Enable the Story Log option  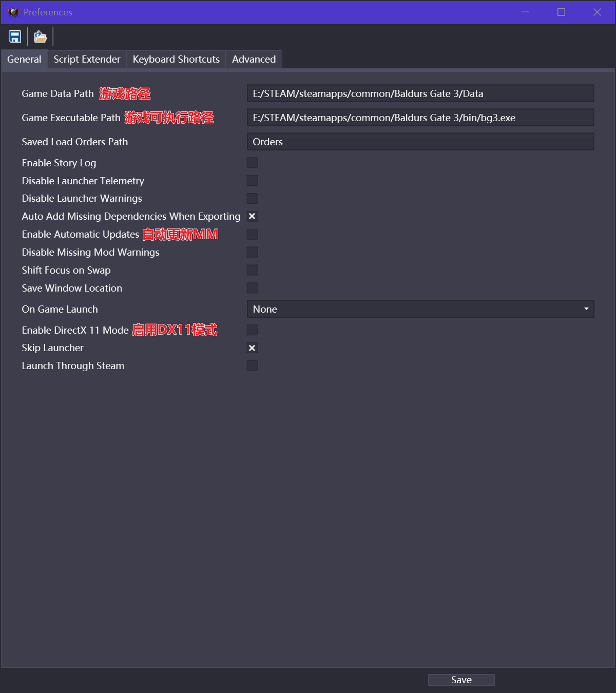click(x=252, y=162)
